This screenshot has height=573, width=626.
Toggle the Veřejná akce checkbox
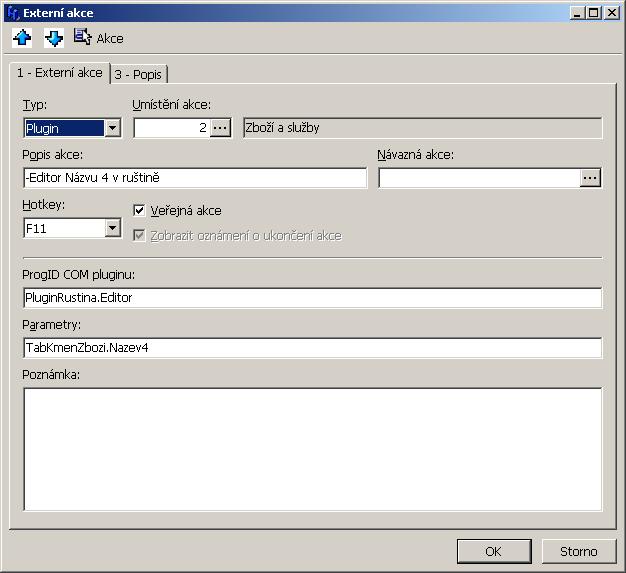click(140, 211)
